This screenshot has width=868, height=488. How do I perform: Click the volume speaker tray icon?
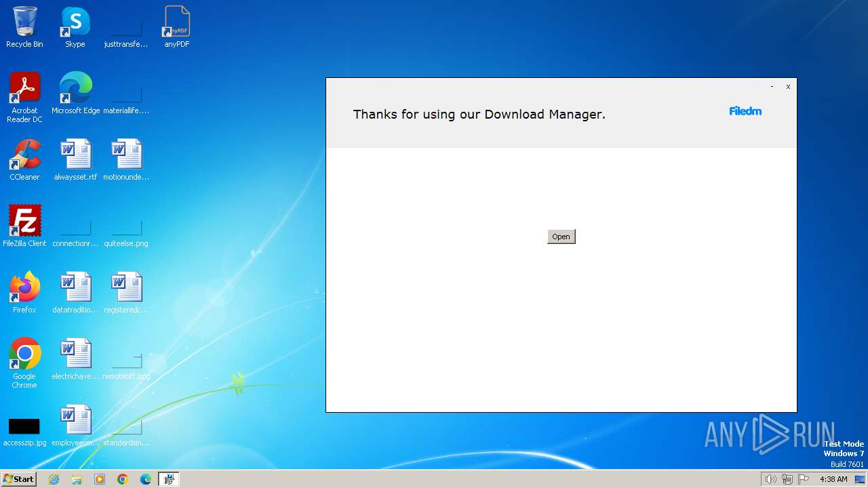(x=770, y=479)
